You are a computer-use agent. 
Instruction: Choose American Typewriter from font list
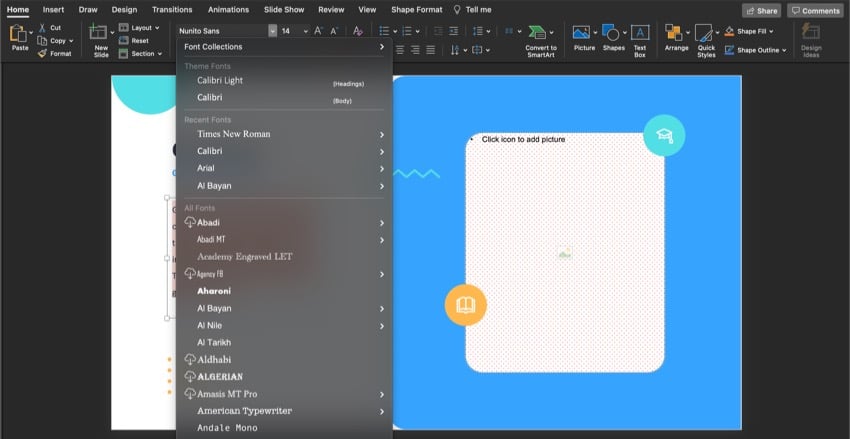244,411
